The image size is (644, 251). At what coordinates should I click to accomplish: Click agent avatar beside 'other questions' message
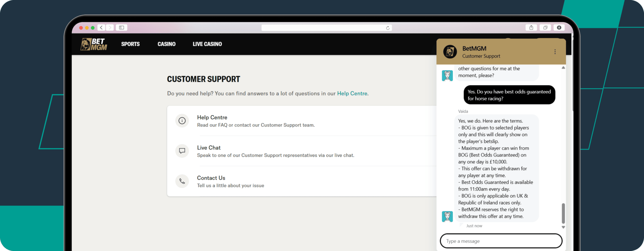pyautogui.click(x=447, y=75)
